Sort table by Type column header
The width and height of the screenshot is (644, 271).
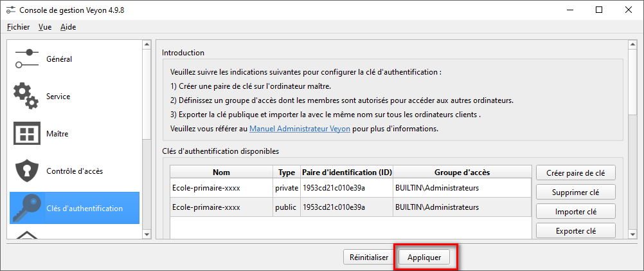coord(287,172)
